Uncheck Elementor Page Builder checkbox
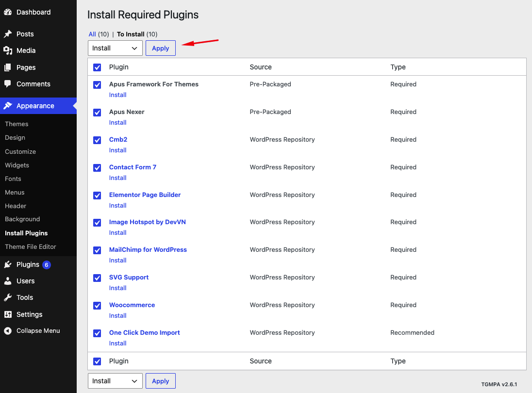The width and height of the screenshot is (532, 393). (97, 196)
